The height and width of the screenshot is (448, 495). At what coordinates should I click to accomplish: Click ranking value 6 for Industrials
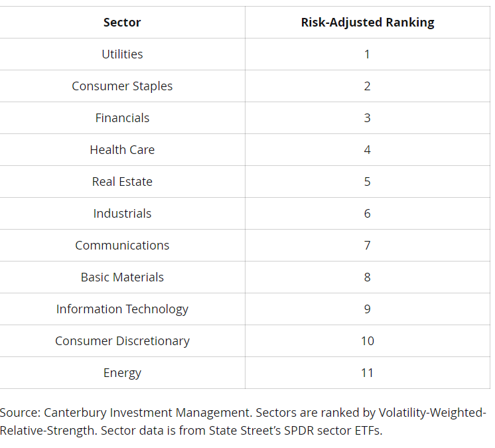coord(367,214)
